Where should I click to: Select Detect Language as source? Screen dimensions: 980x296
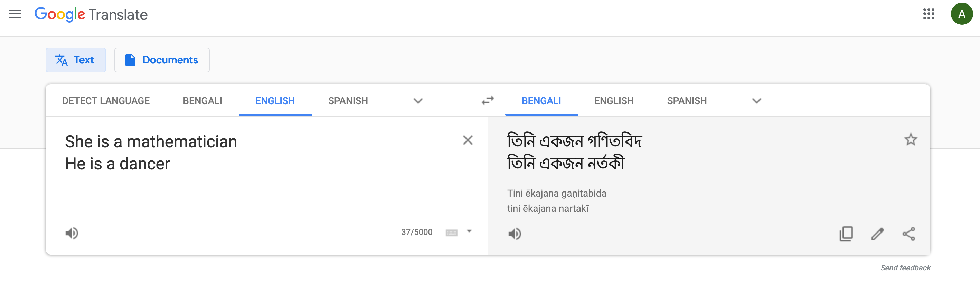(106, 101)
